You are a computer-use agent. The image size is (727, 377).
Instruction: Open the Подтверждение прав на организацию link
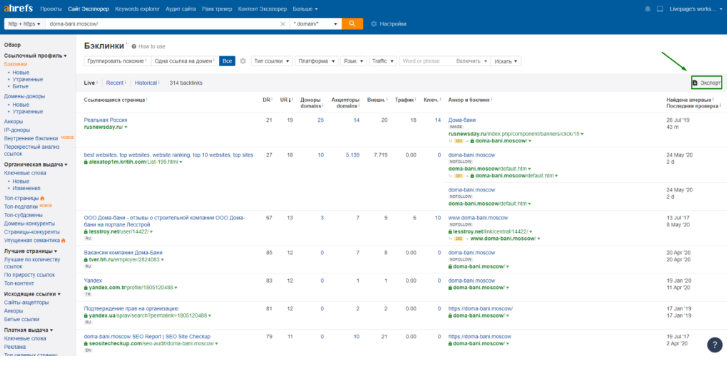131,308
